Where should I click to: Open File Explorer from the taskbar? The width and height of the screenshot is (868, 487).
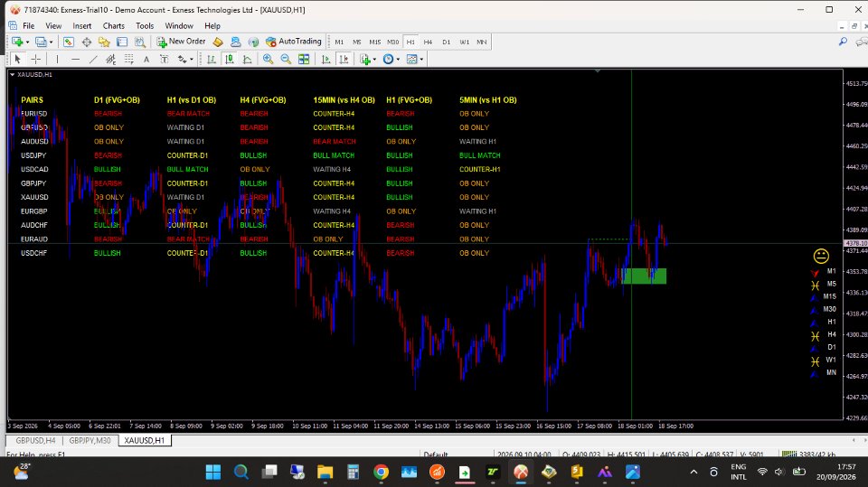pyautogui.click(x=325, y=472)
